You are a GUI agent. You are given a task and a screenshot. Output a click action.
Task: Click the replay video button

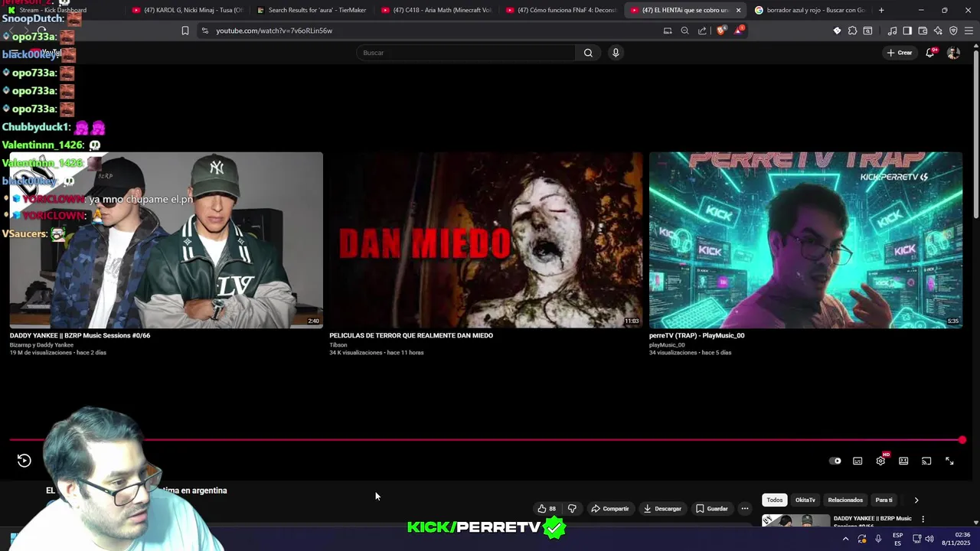coord(24,461)
